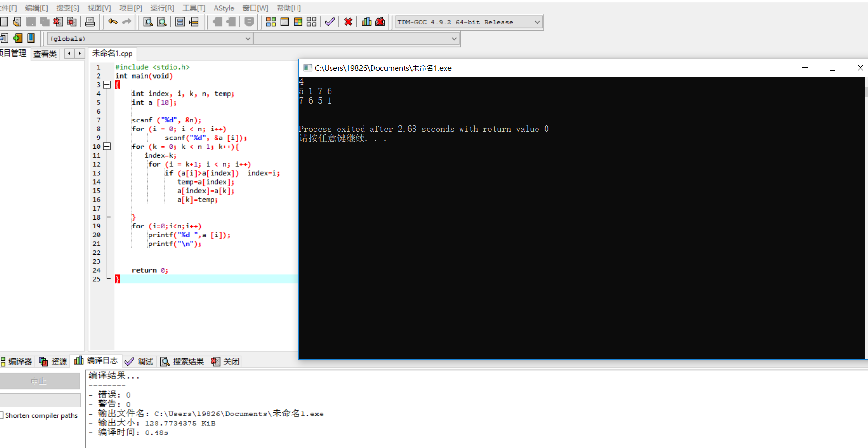Minimize the 未命名1.exe console window

click(805, 68)
